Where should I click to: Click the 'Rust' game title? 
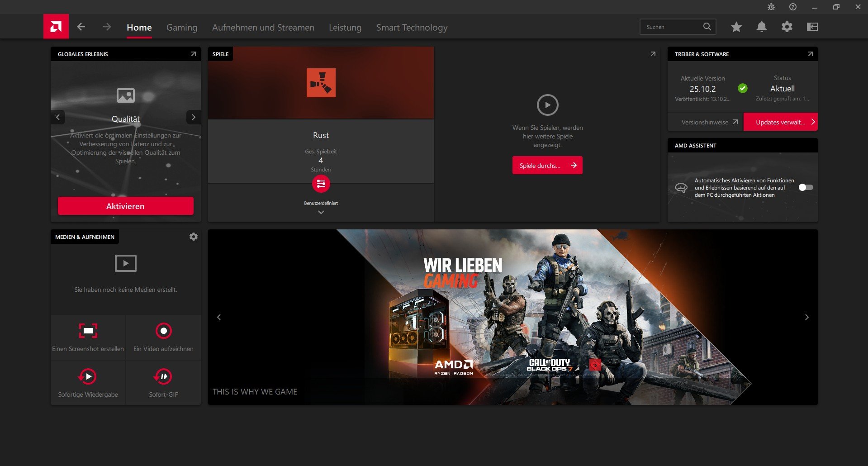321,135
